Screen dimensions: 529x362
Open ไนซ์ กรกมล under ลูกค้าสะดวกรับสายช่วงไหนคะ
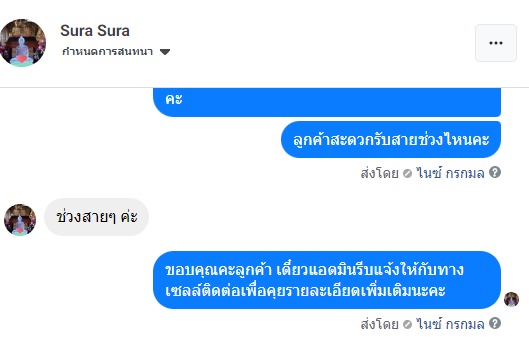450,173
